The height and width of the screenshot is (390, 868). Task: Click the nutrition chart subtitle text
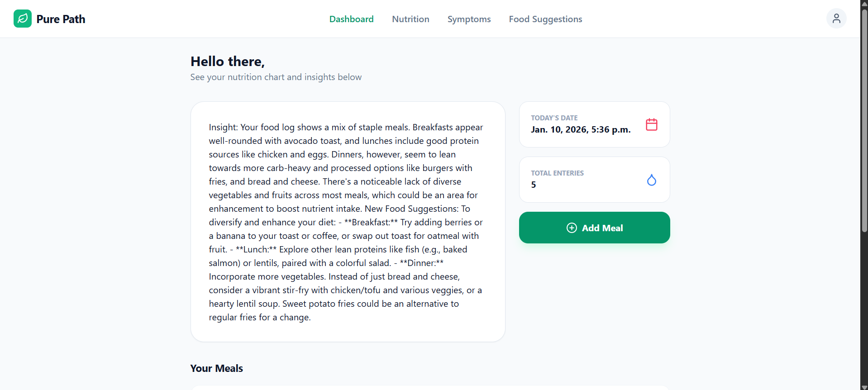pyautogui.click(x=276, y=77)
